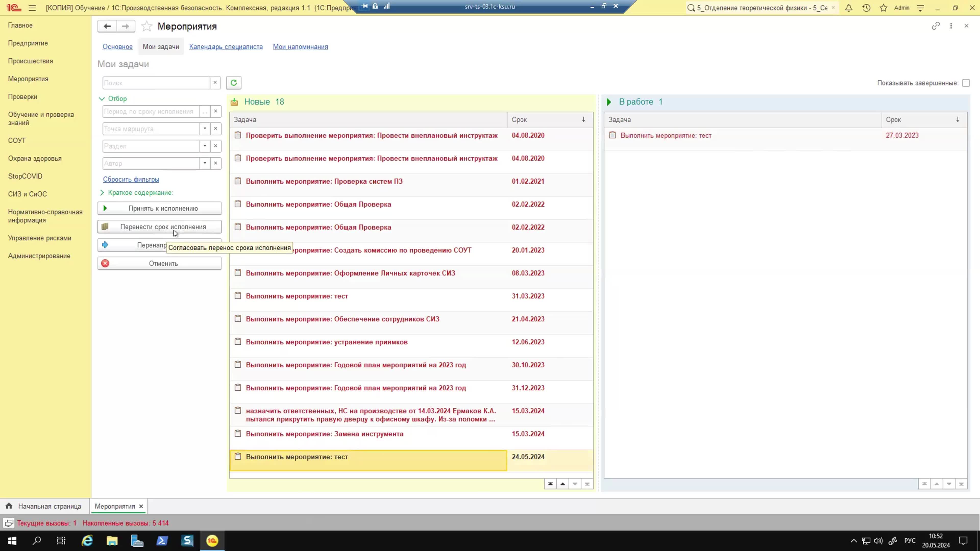Refresh the task list with green icon
This screenshot has width=980, height=551.
[234, 82]
